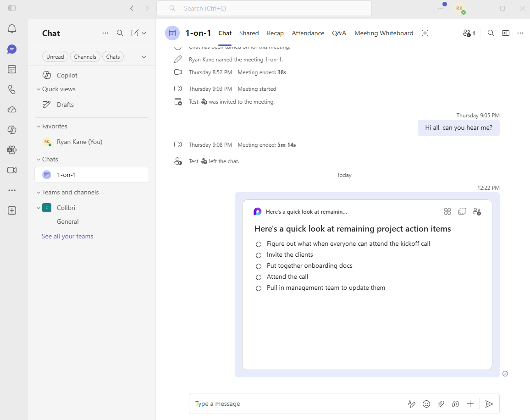Click the Loop component title link
The image size is (530, 420).
(x=306, y=212)
